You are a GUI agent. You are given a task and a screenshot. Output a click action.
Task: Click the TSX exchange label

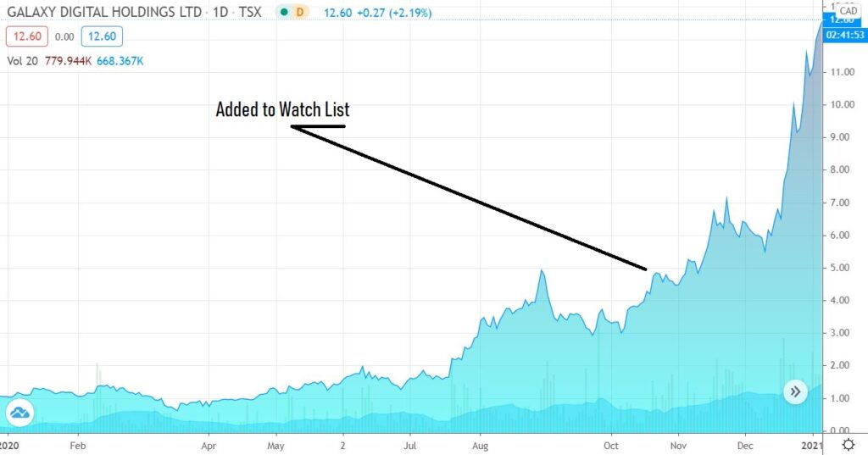click(x=250, y=12)
